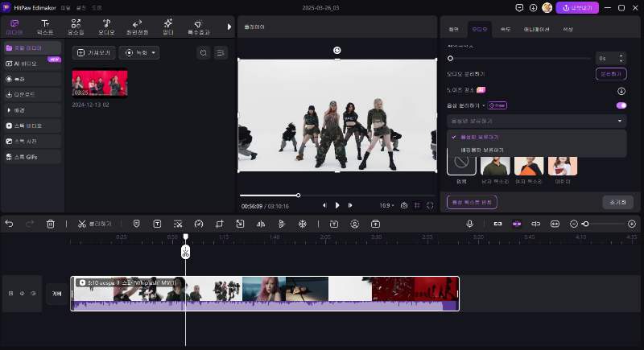This screenshot has width=644, height=350.
Task: Click the Import media button
Action: [x=93, y=52]
